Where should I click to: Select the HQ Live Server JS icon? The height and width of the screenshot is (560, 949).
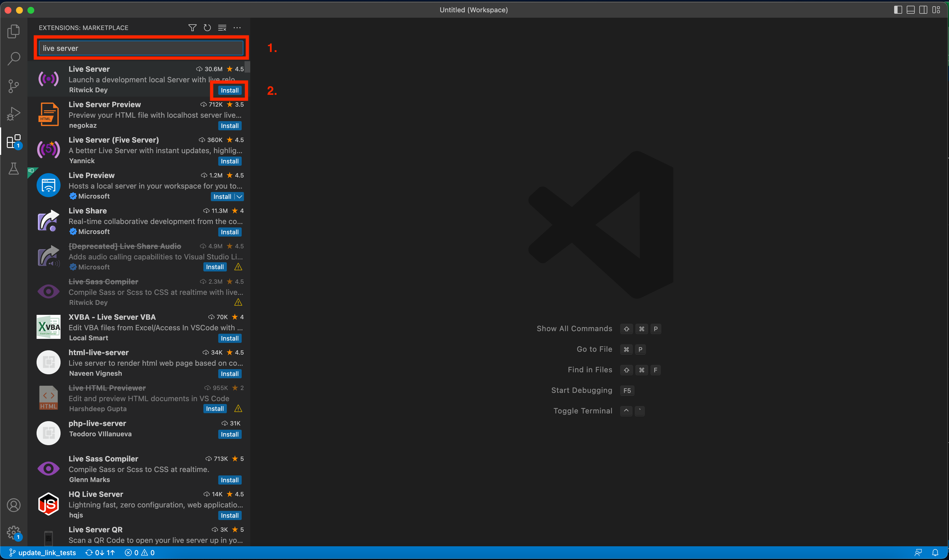[x=48, y=504]
